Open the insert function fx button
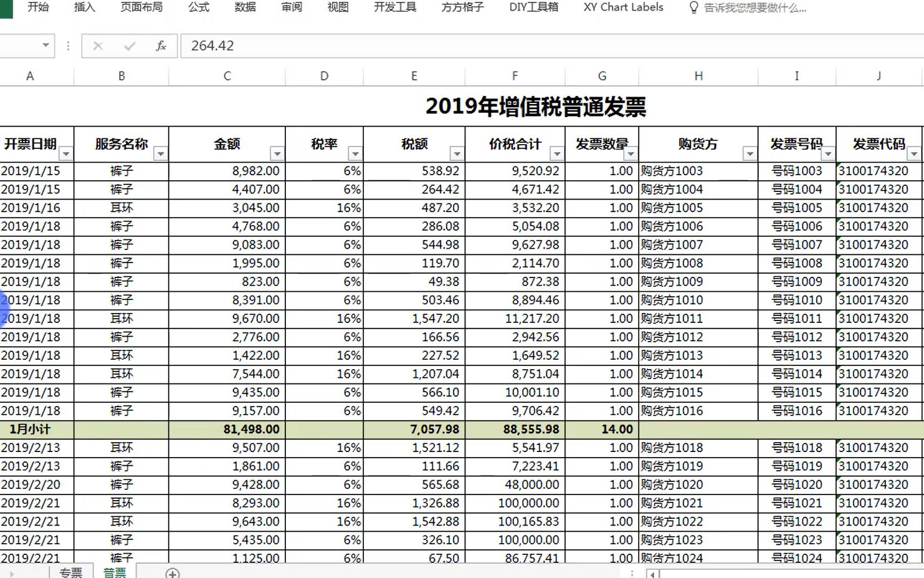This screenshot has height=578, width=924. pyautogui.click(x=161, y=46)
